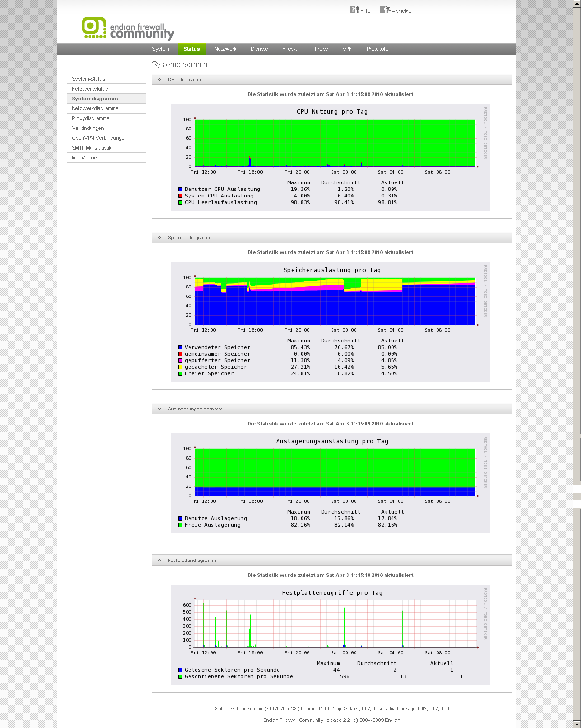Collapse the Speicherdiagramm section arrow

159,238
